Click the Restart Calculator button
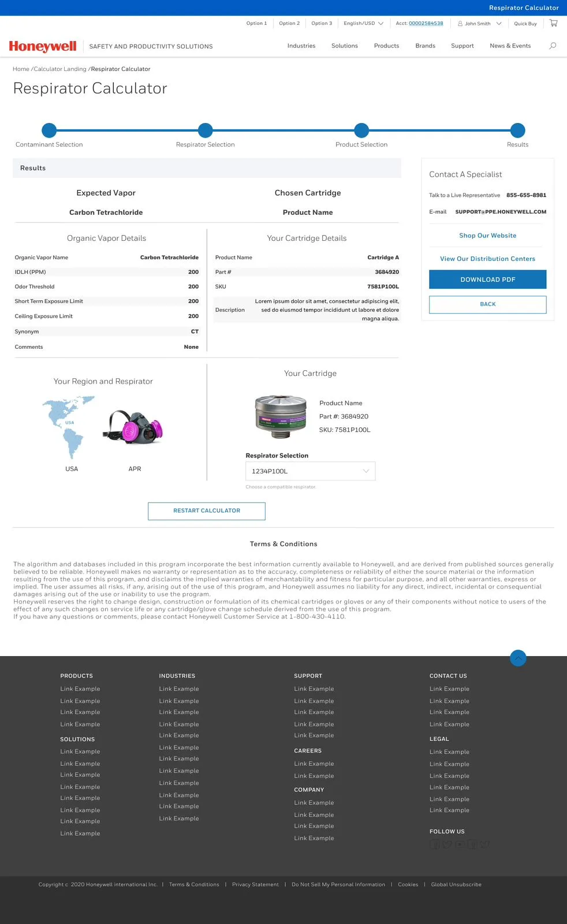Image resolution: width=567 pixels, height=924 pixels. point(207,511)
